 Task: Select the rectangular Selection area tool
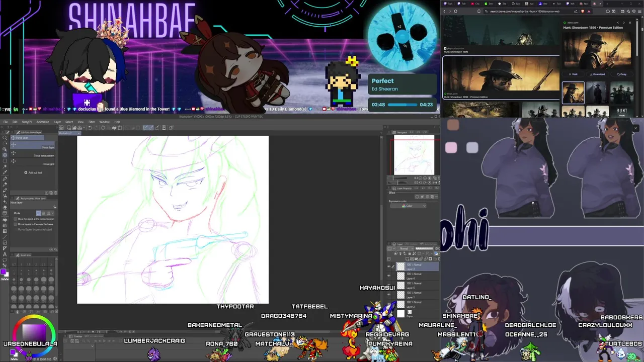[x=5, y=161]
